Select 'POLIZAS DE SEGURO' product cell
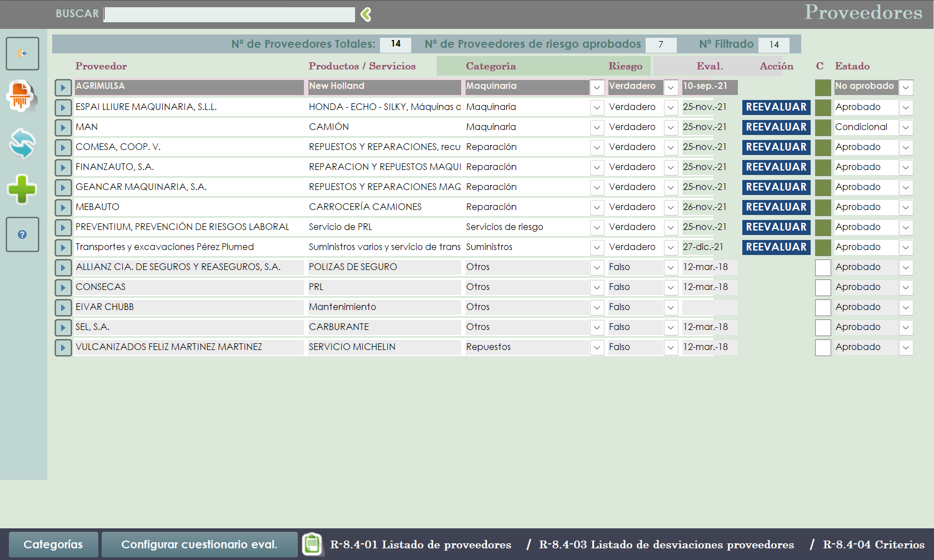 coord(384,267)
